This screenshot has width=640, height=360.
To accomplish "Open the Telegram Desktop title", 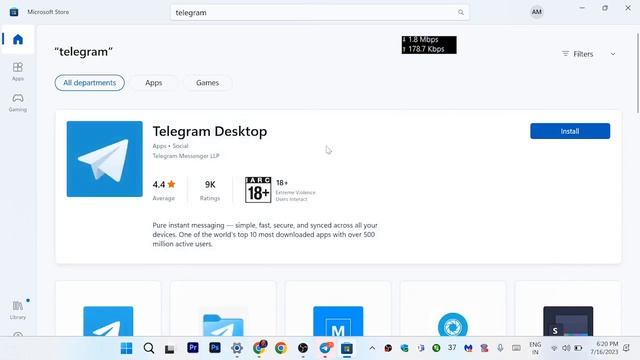I will pos(210,131).
